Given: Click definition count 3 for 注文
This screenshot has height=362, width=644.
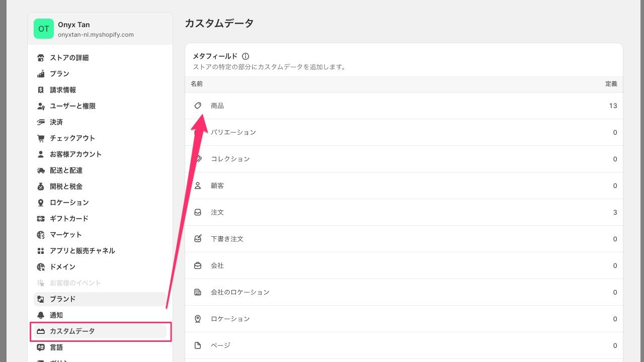Looking at the screenshot, I should pyautogui.click(x=615, y=212).
